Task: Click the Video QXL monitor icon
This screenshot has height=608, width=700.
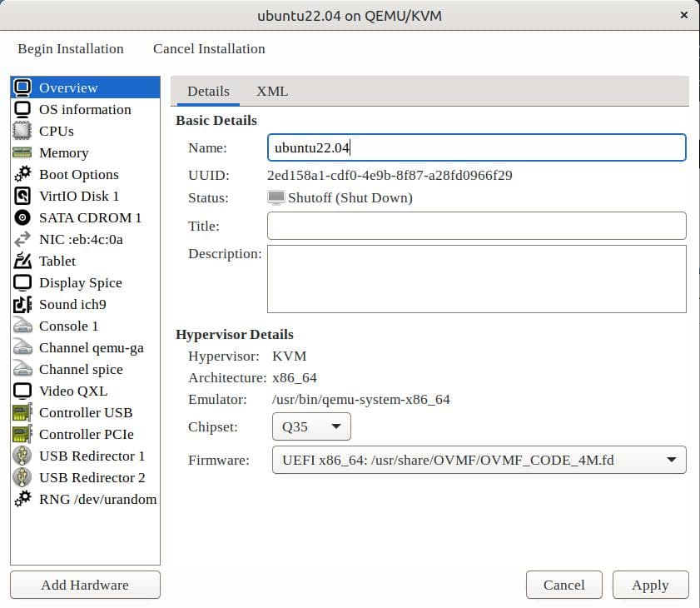Action: point(22,391)
